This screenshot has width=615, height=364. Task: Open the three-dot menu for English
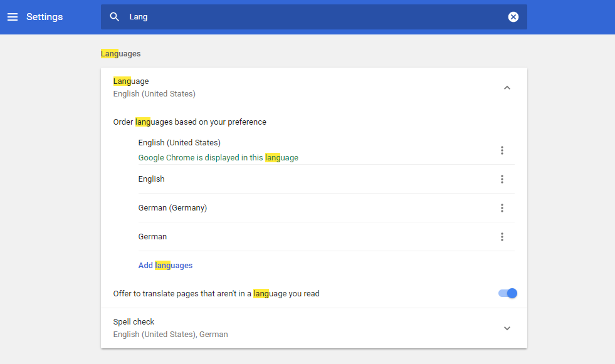pos(502,179)
